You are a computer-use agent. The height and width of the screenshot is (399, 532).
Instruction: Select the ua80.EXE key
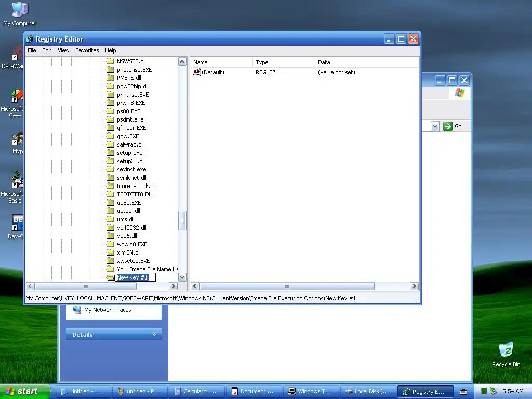pos(129,203)
